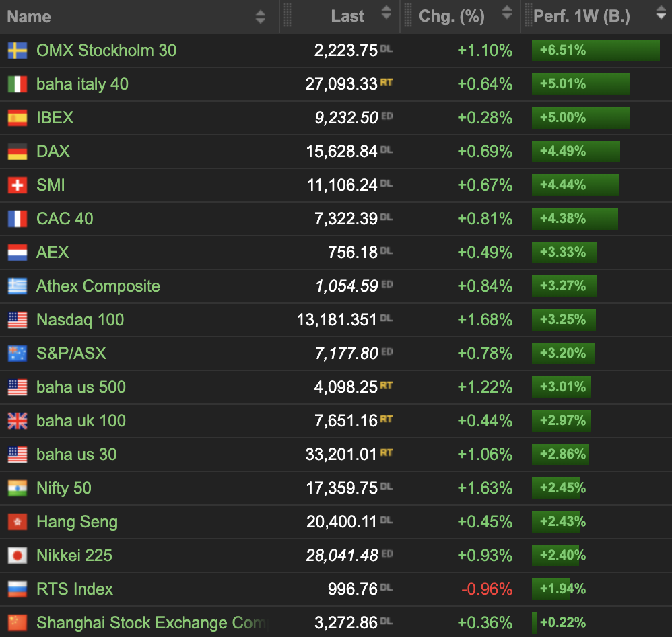Click the RT badge on baha us 500 row
The height and width of the screenshot is (637, 672).
click(x=386, y=385)
